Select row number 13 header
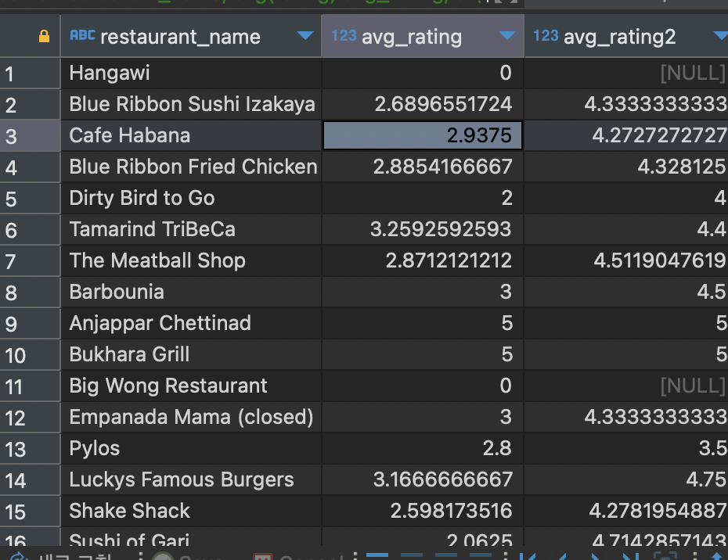 coord(31,449)
